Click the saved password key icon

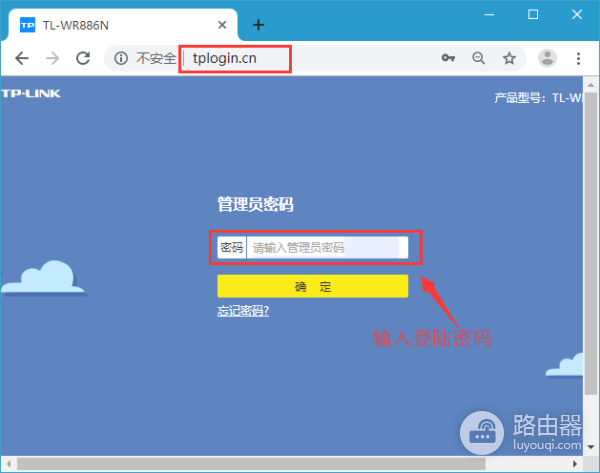tap(448, 58)
